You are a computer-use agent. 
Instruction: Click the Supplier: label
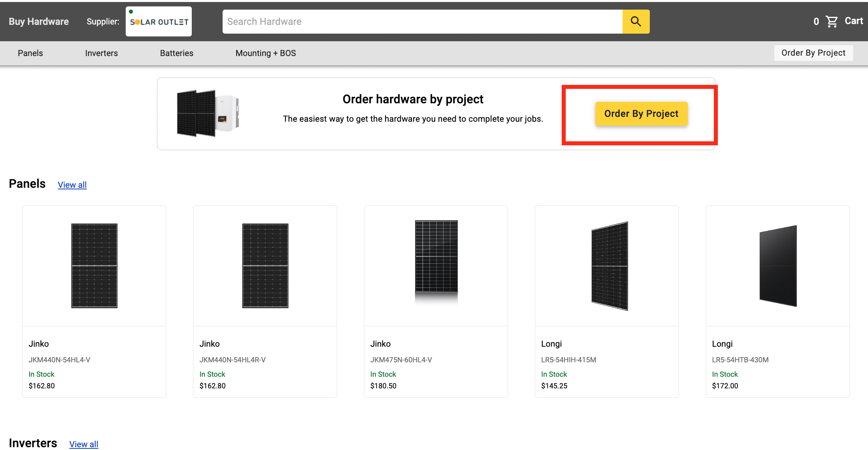click(x=103, y=22)
